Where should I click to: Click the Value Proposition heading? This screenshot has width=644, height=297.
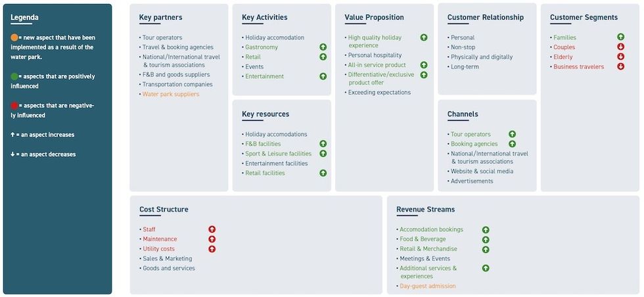374,17
